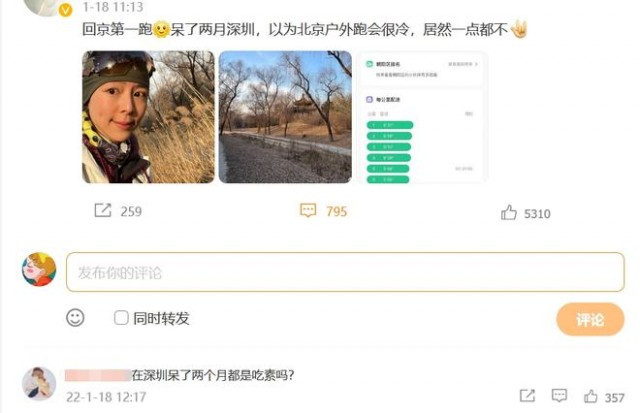
Task: Open the running stats screenshot thumbnail
Action: point(422,117)
